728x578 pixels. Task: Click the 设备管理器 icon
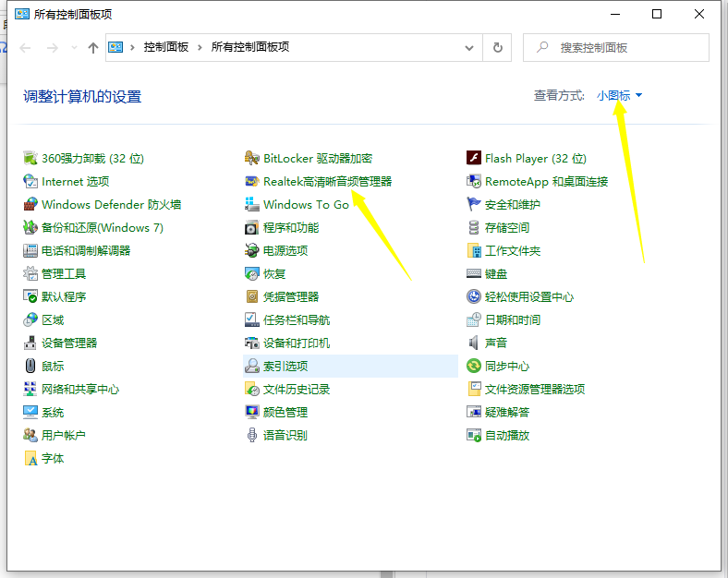30,343
